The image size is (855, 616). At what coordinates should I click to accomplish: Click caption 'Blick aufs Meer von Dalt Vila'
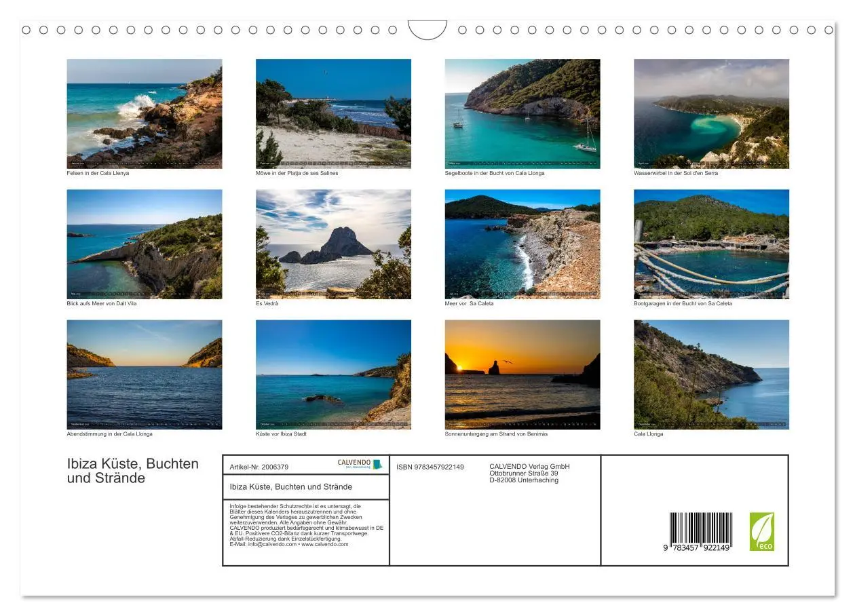(x=102, y=303)
